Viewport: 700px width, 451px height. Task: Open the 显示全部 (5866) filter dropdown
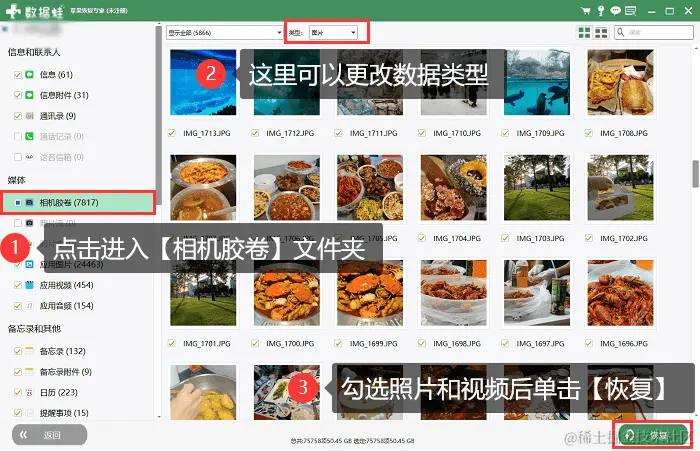(225, 33)
